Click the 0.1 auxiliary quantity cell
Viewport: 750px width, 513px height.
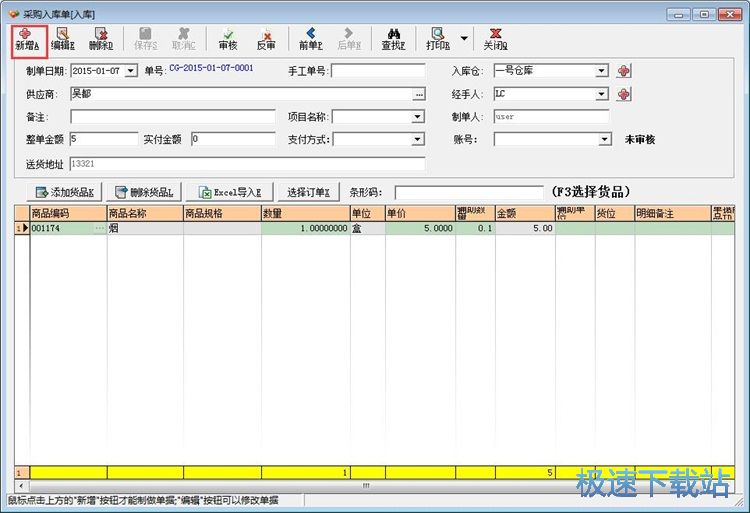pyautogui.click(x=475, y=228)
